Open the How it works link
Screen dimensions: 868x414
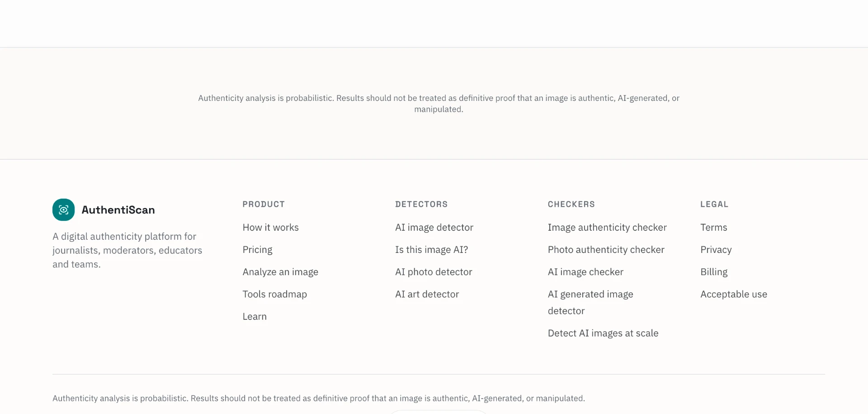pyautogui.click(x=270, y=227)
